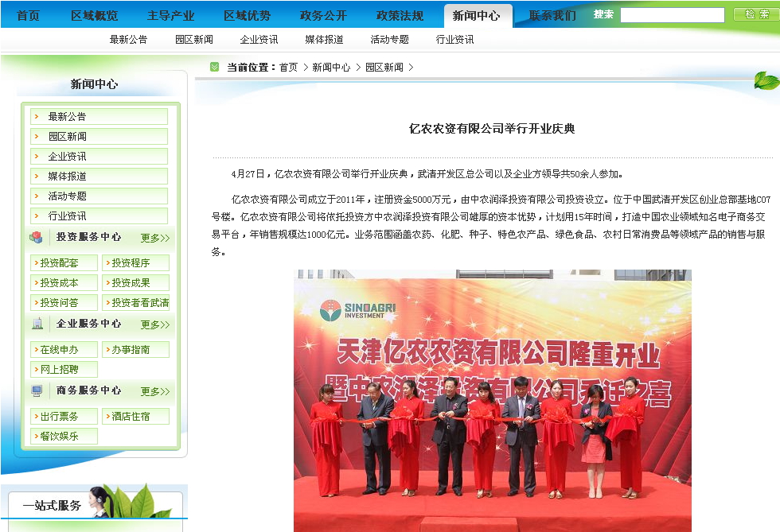780x532 pixels.
Task: Expand 更多>> beside 商务服务中心
Action: pyautogui.click(x=154, y=391)
